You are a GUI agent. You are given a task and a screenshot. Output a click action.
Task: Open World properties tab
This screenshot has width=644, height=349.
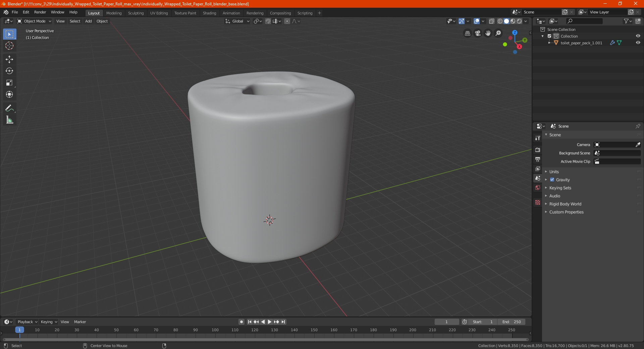[538, 188]
